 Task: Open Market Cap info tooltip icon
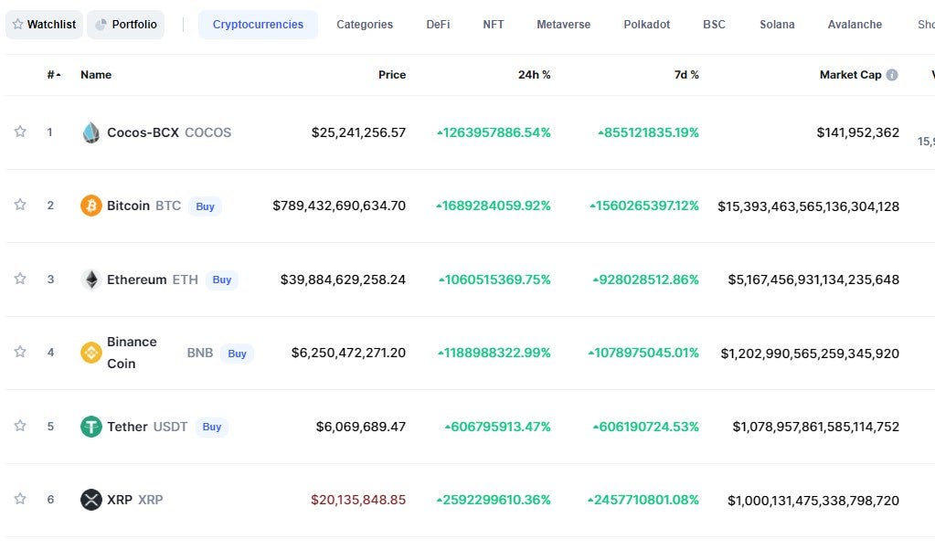click(x=892, y=75)
